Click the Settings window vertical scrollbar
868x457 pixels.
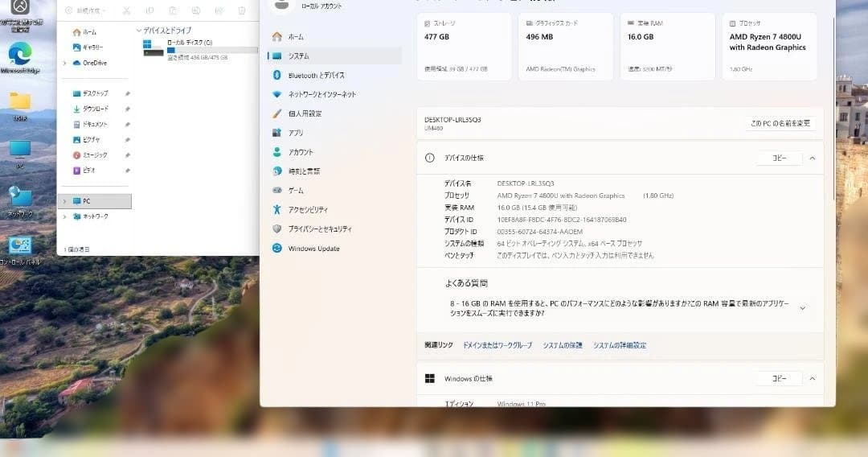click(x=833, y=108)
